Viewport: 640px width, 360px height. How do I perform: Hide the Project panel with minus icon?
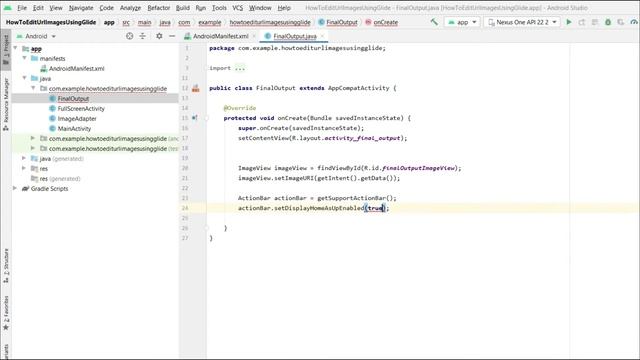coord(172,36)
